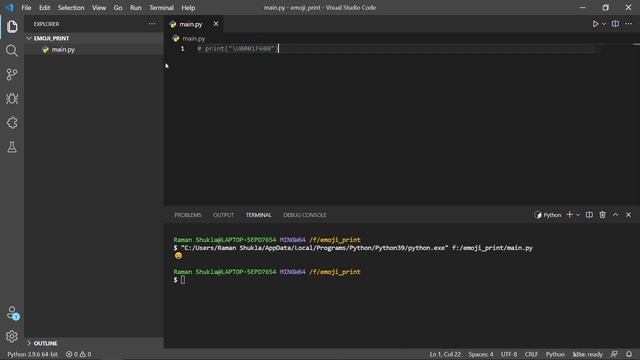This screenshot has height=360, width=640.
Task: Open main.py in the Explorer tree
Action: pos(63,49)
